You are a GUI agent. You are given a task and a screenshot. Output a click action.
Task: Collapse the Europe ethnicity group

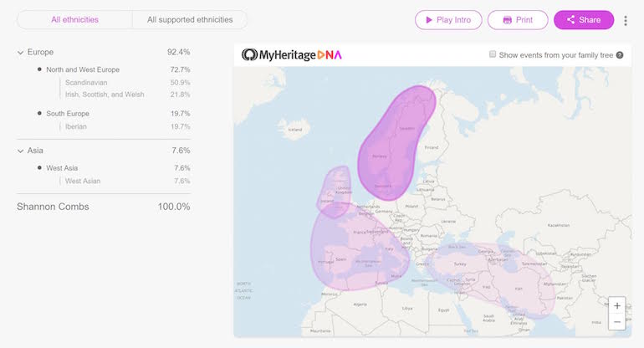tap(20, 53)
